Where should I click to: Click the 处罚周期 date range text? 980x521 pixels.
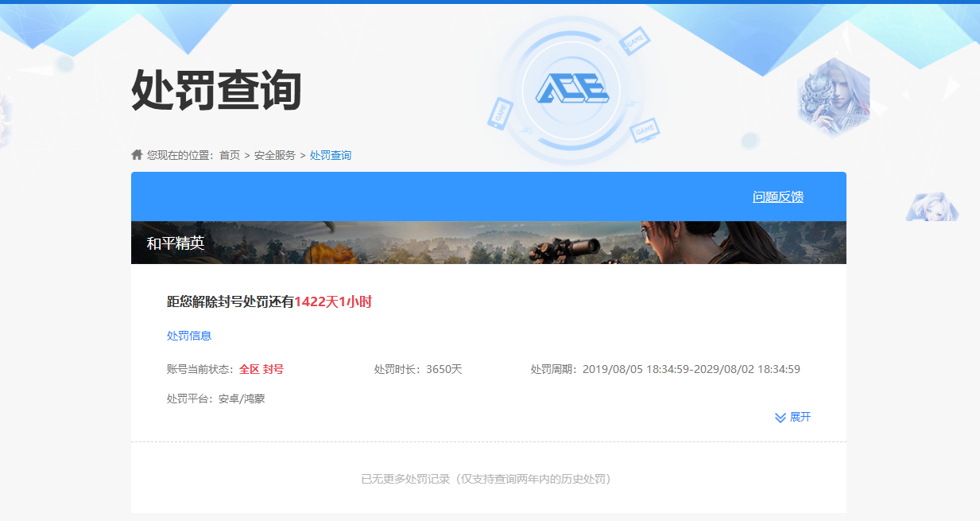coord(665,369)
